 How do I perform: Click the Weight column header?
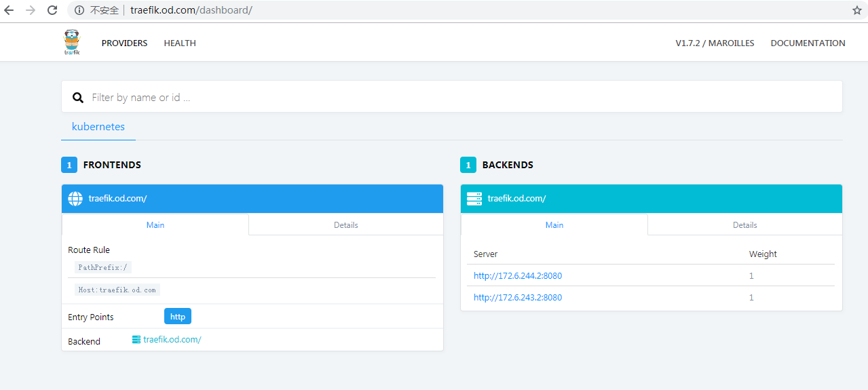tap(763, 254)
